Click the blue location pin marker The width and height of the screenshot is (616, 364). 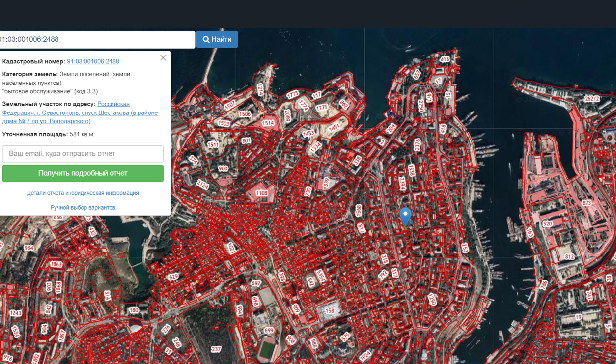point(405,216)
